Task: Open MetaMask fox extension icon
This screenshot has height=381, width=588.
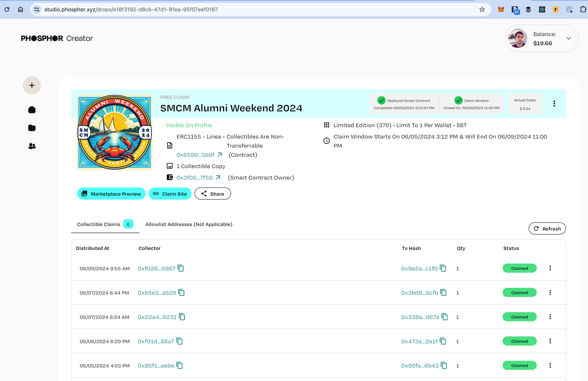Action: click(x=501, y=9)
